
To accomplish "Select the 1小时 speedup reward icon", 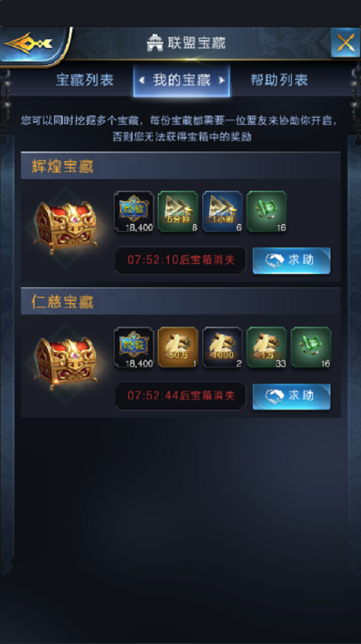I will 222,211.
